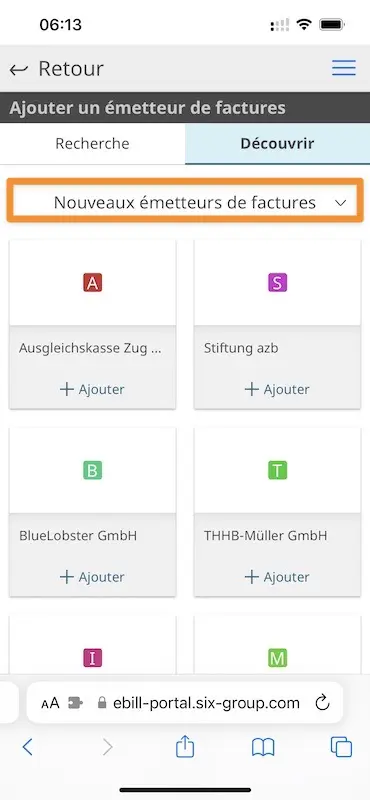Screen dimensions: 370x800
Task: Click the purple S issuer icon
Action: (x=277, y=282)
